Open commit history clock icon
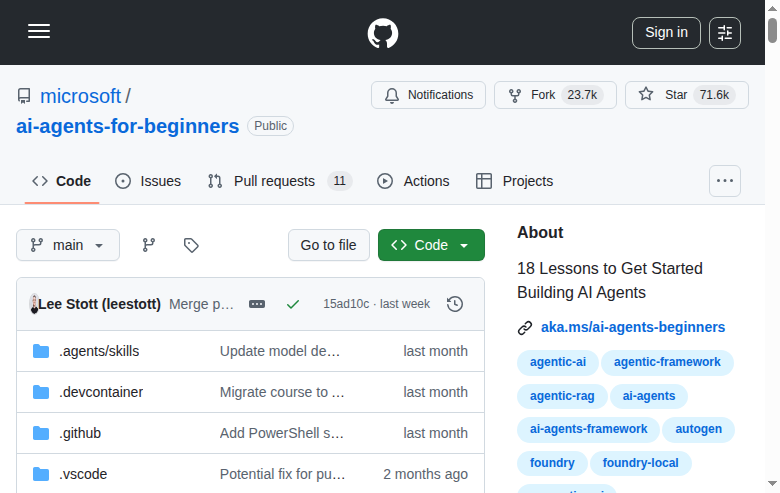 (455, 304)
